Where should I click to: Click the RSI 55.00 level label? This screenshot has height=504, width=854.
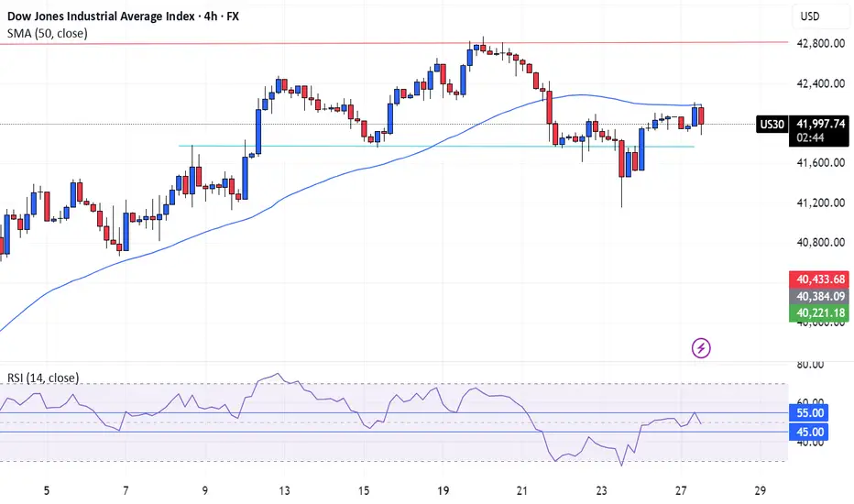tap(809, 412)
